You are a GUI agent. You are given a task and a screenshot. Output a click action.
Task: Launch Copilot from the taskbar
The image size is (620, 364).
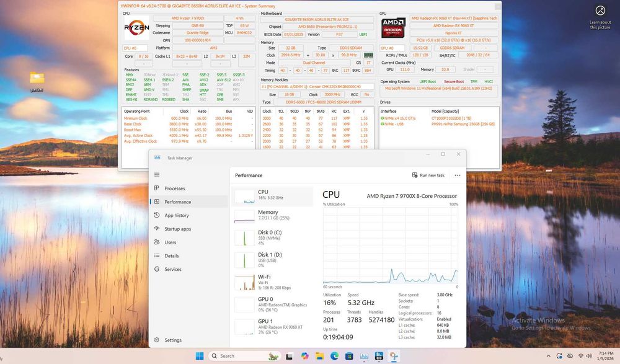(x=304, y=356)
